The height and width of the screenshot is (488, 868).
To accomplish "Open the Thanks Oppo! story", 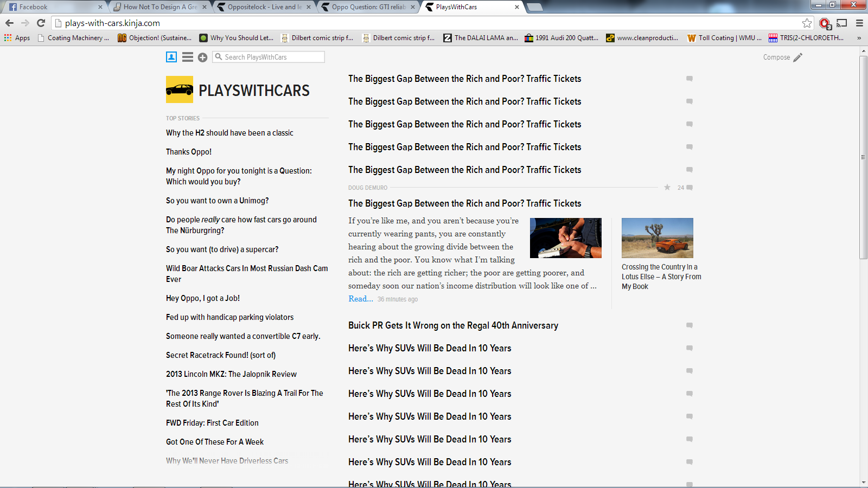I will point(189,152).
